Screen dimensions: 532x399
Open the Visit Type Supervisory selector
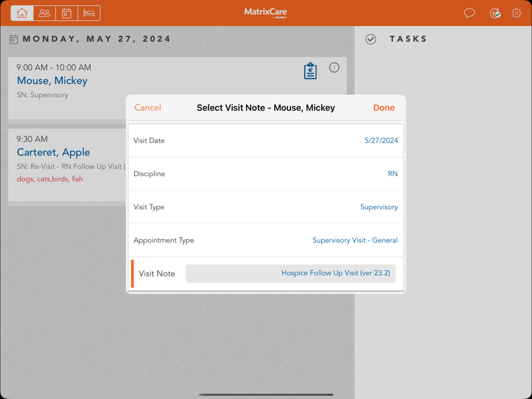coord(379,207)
